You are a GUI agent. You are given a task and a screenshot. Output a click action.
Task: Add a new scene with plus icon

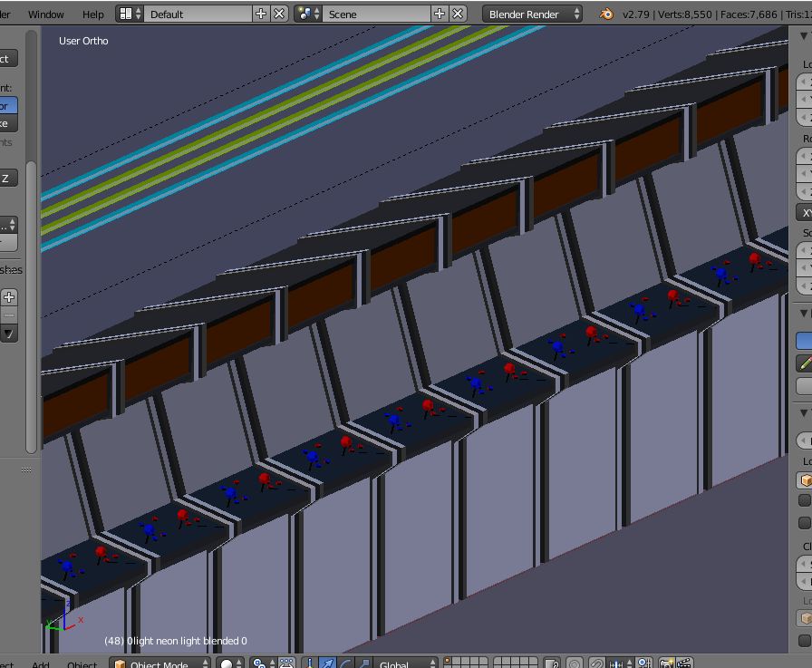click(440, 14)
